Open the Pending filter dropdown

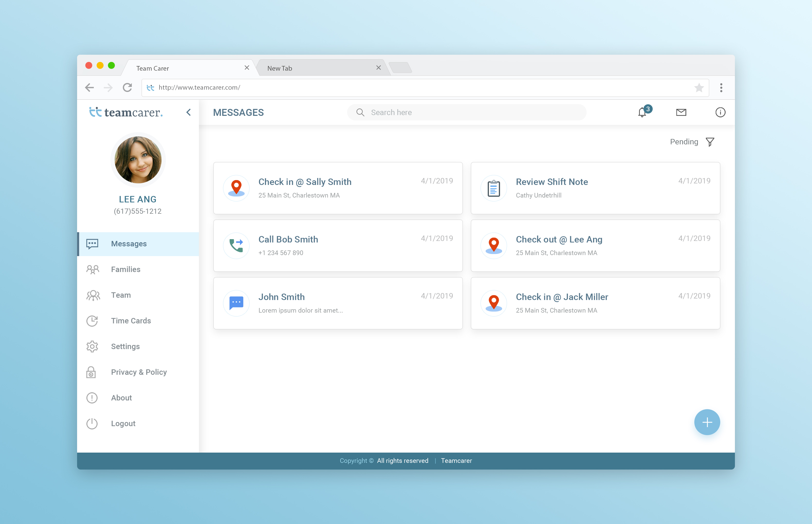tap(684, 142)
